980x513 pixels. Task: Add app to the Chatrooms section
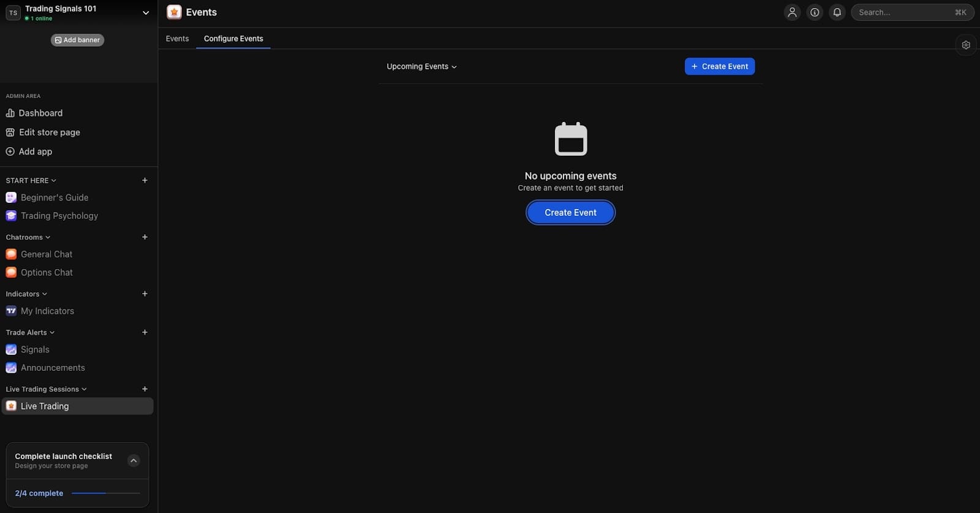pyautogui.click(x=145, y=237)
